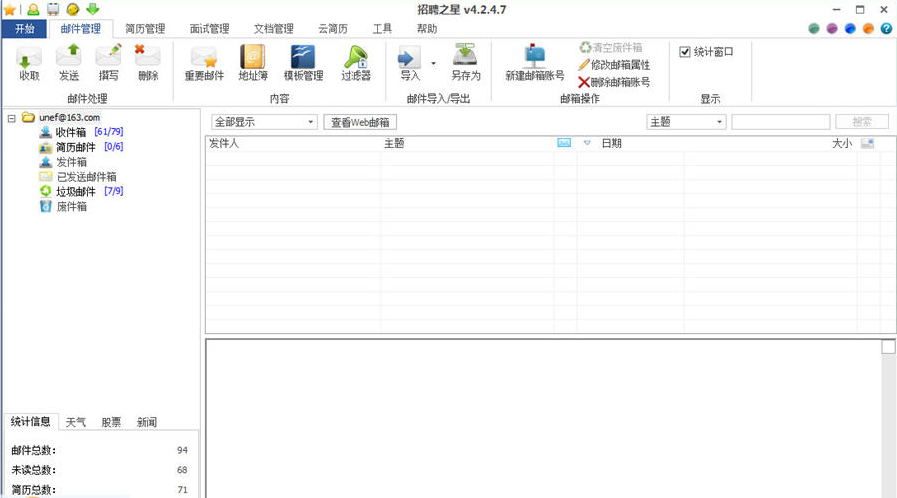
Task: Click the 另存为 save-as icon
Action: [x=466, y=63]
